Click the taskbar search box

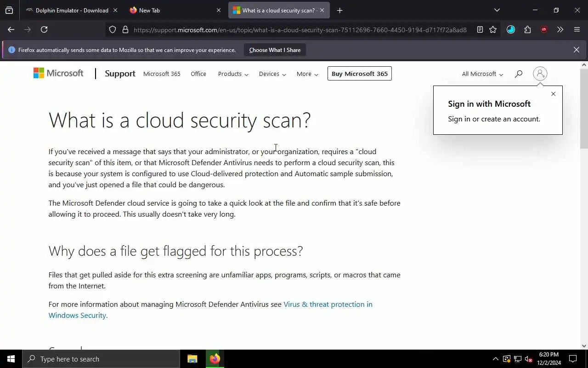pos(101,359)
